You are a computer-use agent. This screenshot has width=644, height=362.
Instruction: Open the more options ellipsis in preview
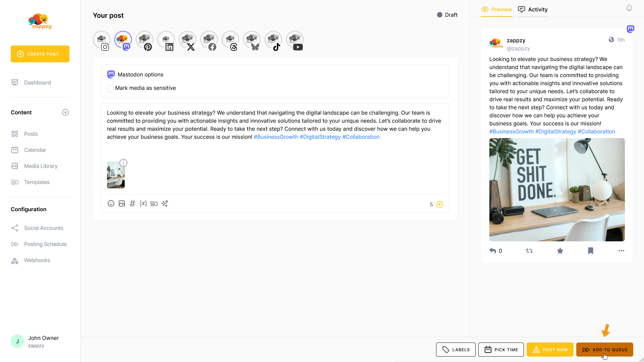point(621,251)
